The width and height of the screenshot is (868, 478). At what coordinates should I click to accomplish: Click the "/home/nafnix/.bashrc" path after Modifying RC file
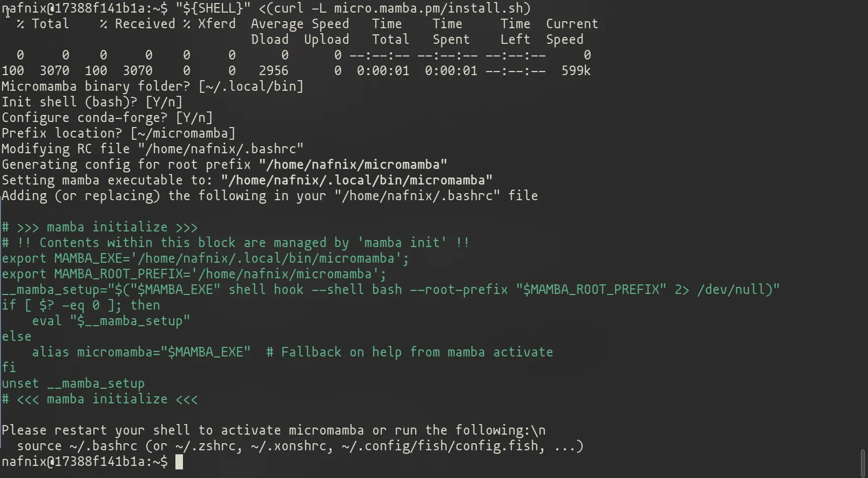pyautogui.click(x=221, y=149)
